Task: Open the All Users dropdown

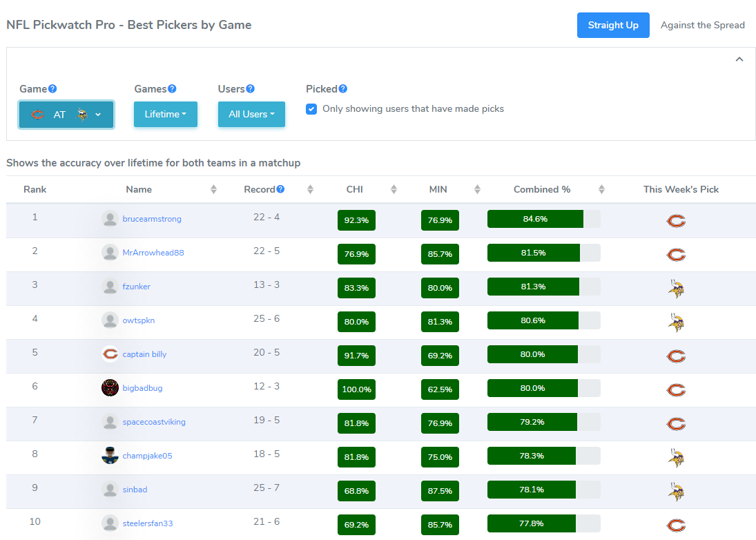Action: tap(251, 114)
